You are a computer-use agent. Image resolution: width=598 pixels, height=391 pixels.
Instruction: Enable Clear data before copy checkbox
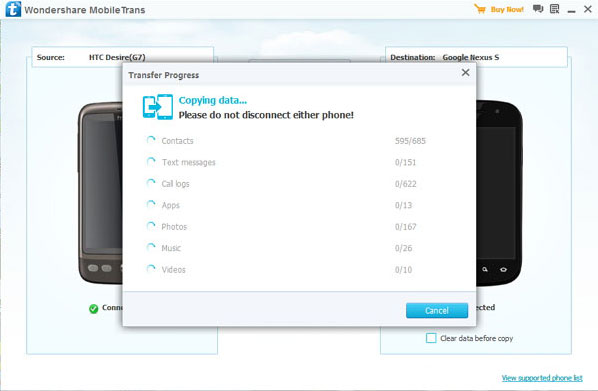pyautogui.click(x=431, y=338)
